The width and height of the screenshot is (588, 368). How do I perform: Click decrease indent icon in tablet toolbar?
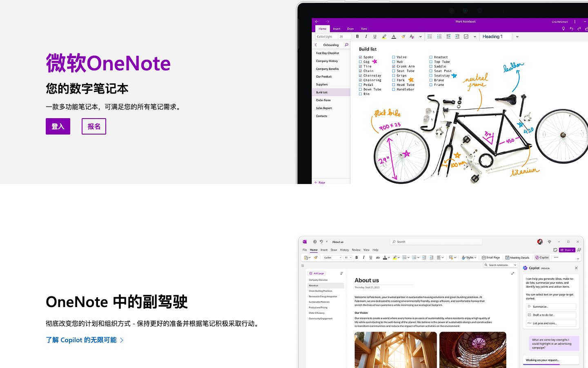[448, 36]
